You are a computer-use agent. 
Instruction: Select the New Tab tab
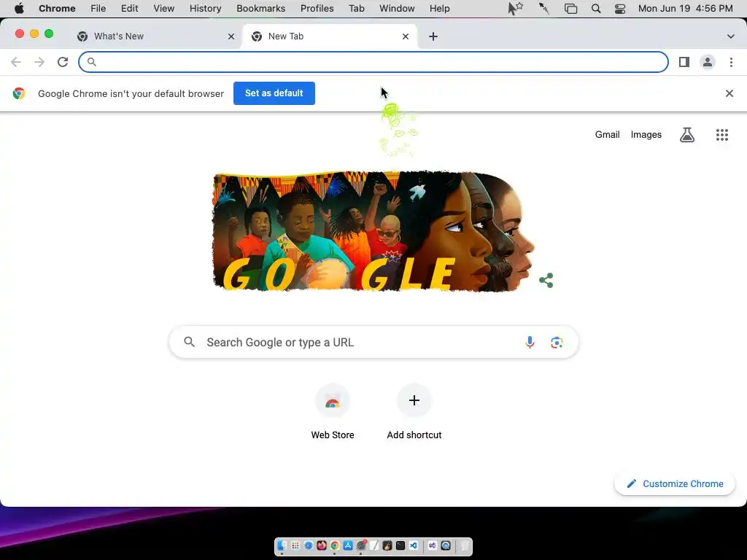(x=330, y=36)
